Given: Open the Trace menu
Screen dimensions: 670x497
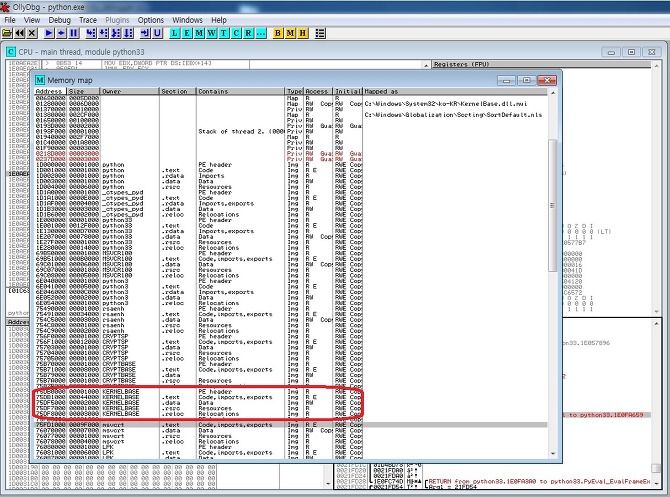Looking at the screenshot, I should tap(88, 20).
